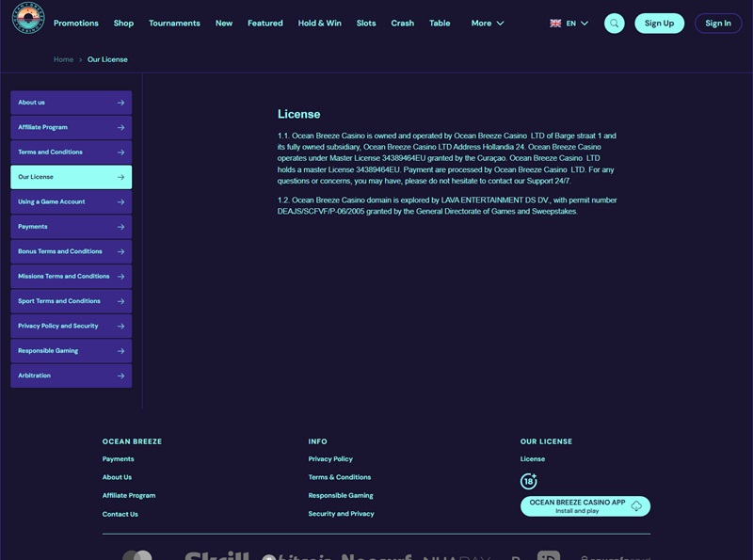
Task: Click the UK flag language icon
Action: point(555,23)
